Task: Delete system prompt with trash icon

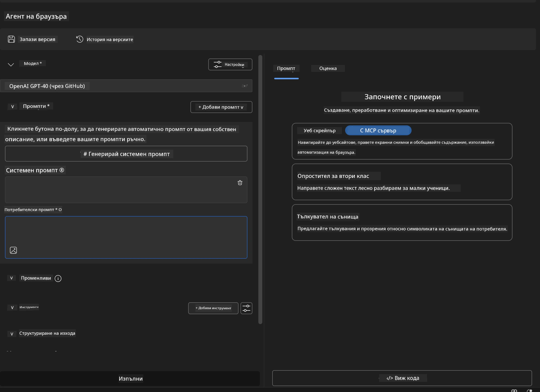Action: pos(240,183)
